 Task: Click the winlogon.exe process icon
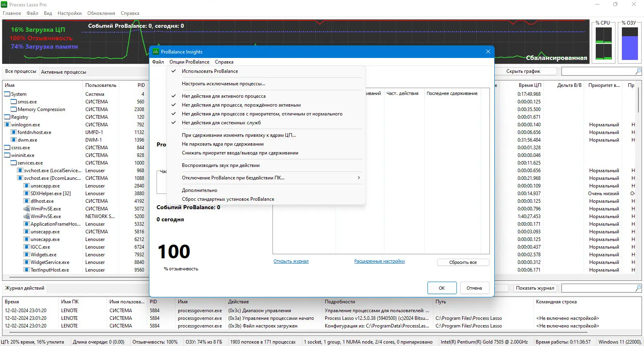pyautogui.click(x=7, y=125)
